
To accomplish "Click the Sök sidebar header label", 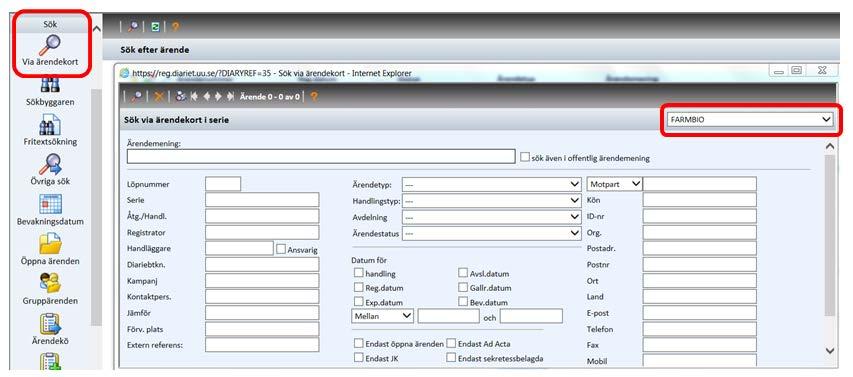I will tap(50, 24).
